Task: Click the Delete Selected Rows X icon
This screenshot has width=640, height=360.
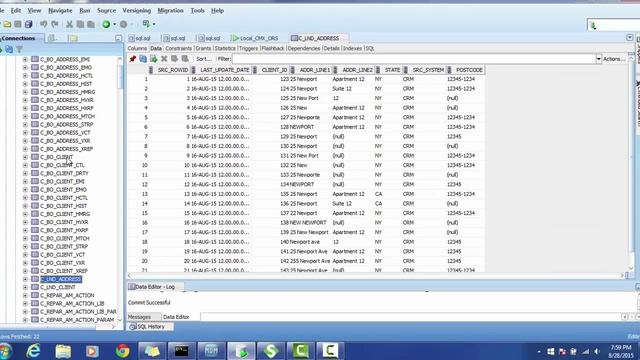Action: tap(164, 59)
